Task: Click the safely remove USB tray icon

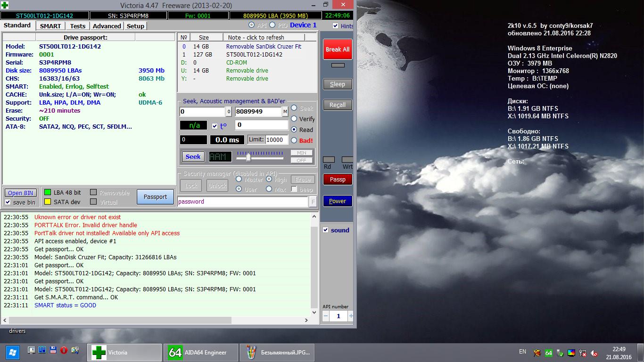Action: pyautogui.click(x=560, y=353)
